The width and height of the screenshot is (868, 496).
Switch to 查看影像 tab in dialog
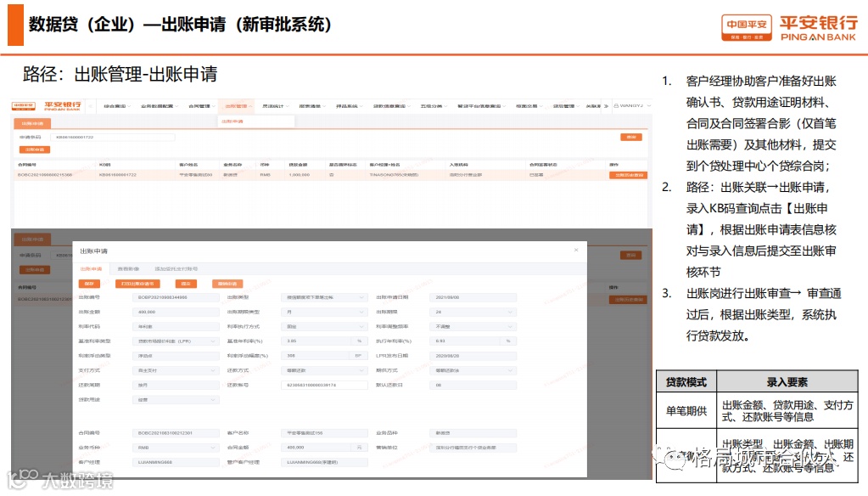tap(128, 268)
